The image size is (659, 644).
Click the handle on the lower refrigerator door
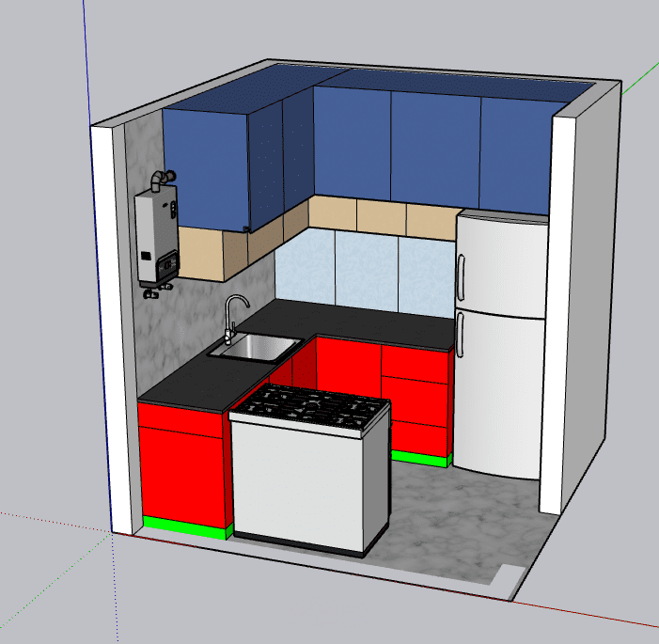click(460, 335)
